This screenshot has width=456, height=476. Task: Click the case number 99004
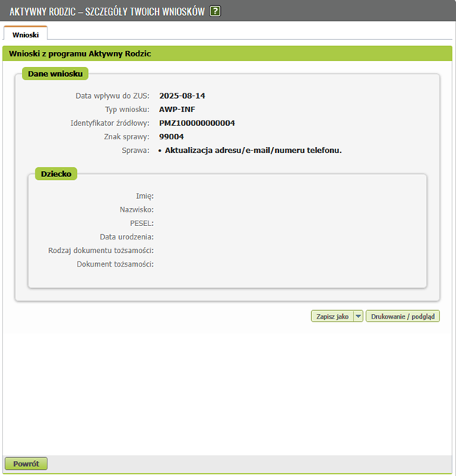[x=172, y=136]
